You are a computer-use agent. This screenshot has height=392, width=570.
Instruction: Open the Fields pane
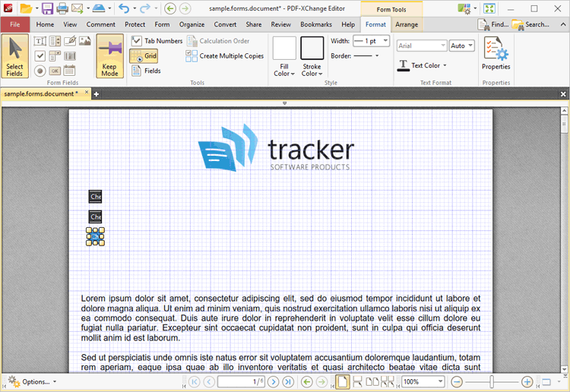(x=146, y=71)
